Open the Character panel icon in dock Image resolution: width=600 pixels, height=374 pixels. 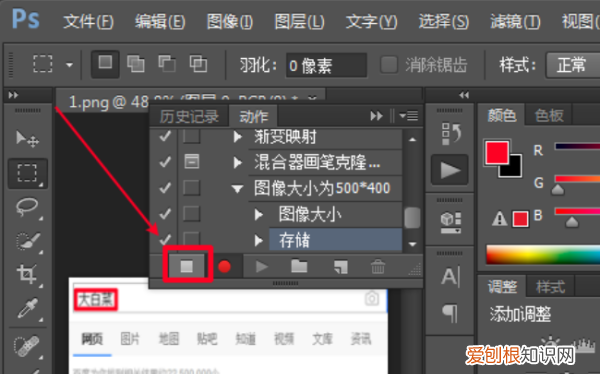(x=450, y=276)
